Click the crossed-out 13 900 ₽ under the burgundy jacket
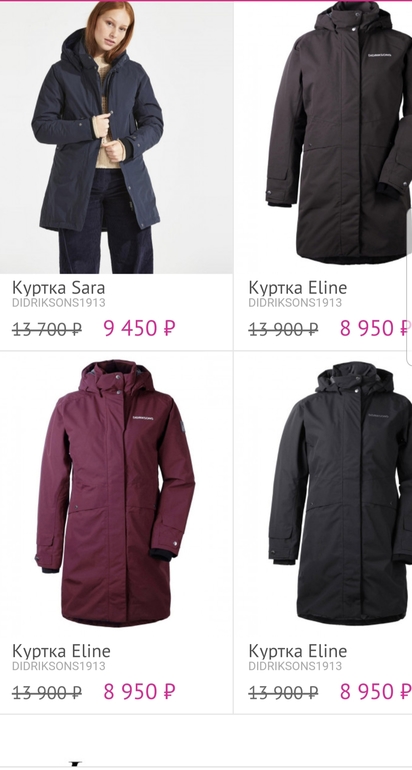 47,693
